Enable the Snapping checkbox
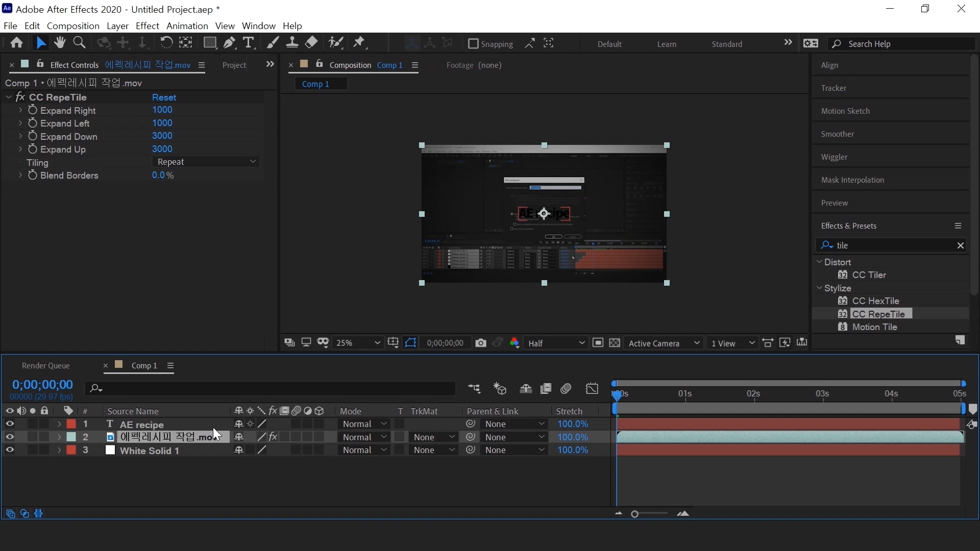 473,44
